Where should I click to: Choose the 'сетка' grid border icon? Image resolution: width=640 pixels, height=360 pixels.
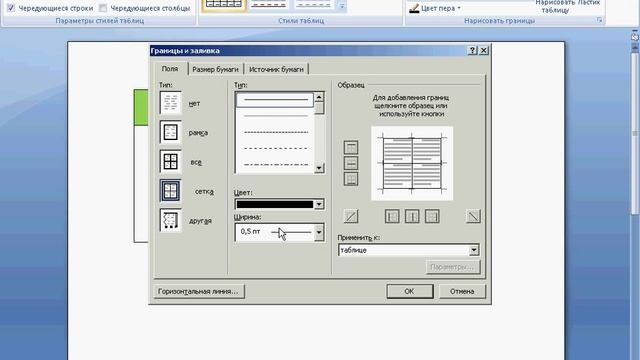tap(170, 191)
